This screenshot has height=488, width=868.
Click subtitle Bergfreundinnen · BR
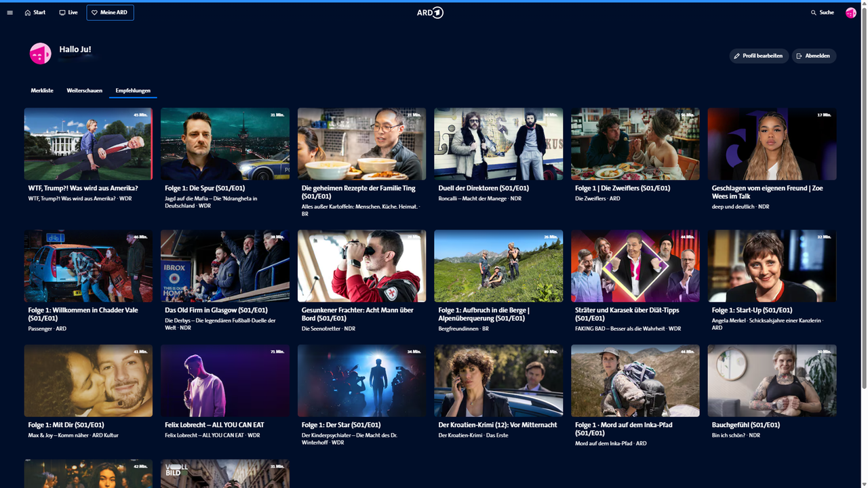point(463,329)
